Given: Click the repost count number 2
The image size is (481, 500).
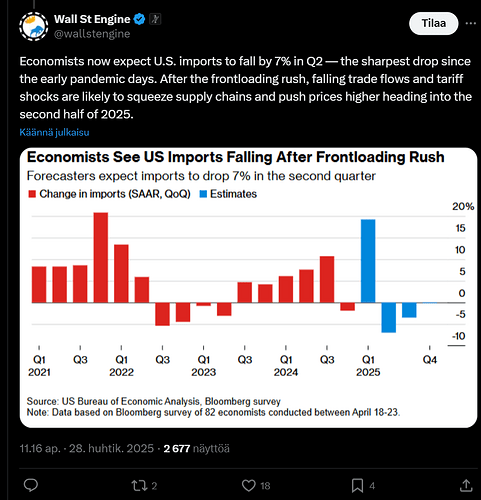Looking at the screenshot, I should (154, 486).
